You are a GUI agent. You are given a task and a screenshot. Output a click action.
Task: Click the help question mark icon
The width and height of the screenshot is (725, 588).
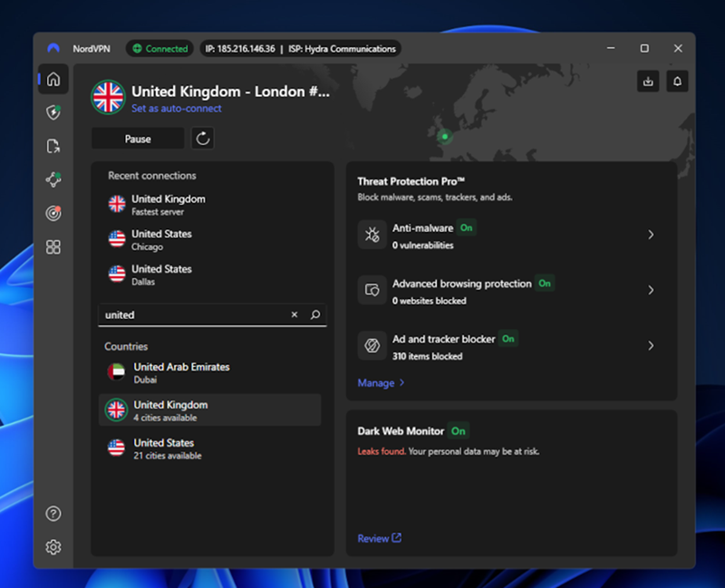53,514
